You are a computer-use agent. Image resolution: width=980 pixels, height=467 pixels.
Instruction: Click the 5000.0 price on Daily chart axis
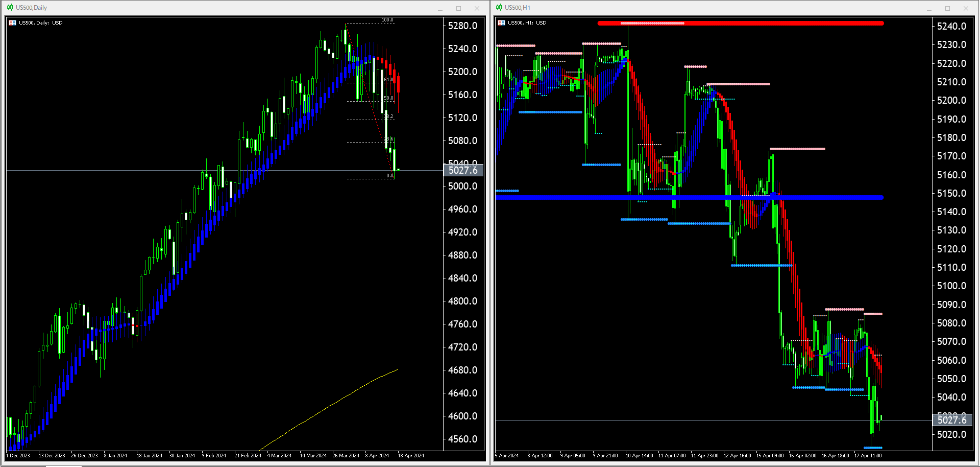(462, 186)
